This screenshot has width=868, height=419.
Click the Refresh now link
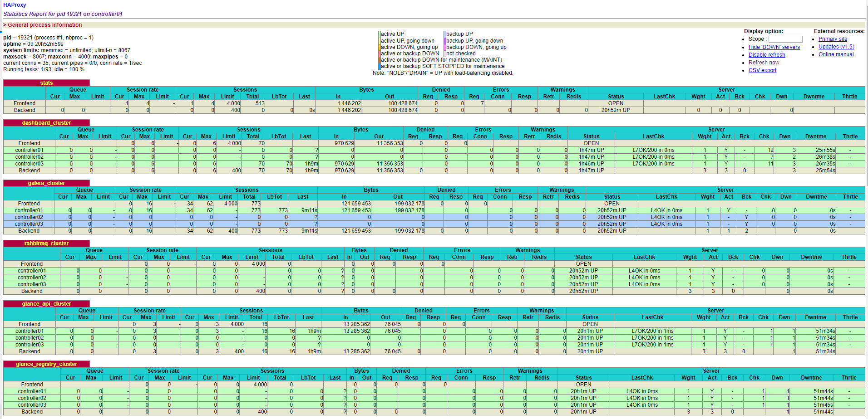coord(764,63)
